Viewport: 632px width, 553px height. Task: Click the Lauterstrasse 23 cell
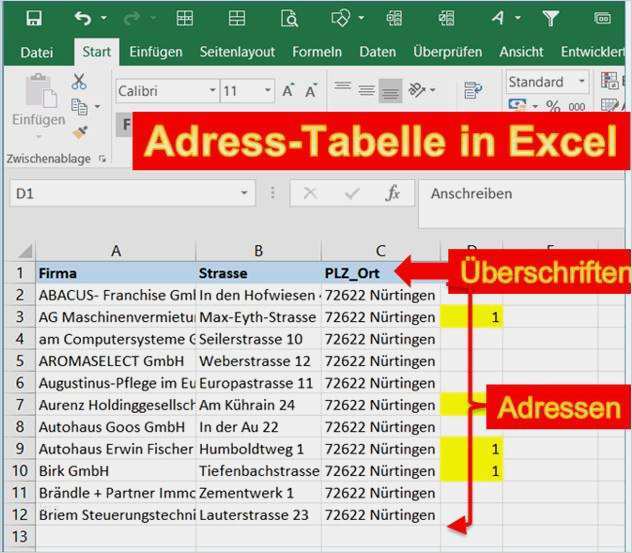pos(258,515)
